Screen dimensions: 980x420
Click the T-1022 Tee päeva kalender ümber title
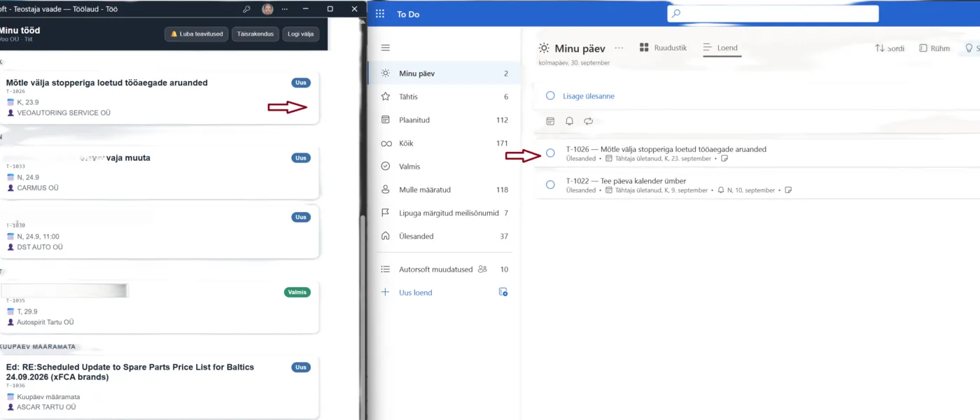[626, 181]
